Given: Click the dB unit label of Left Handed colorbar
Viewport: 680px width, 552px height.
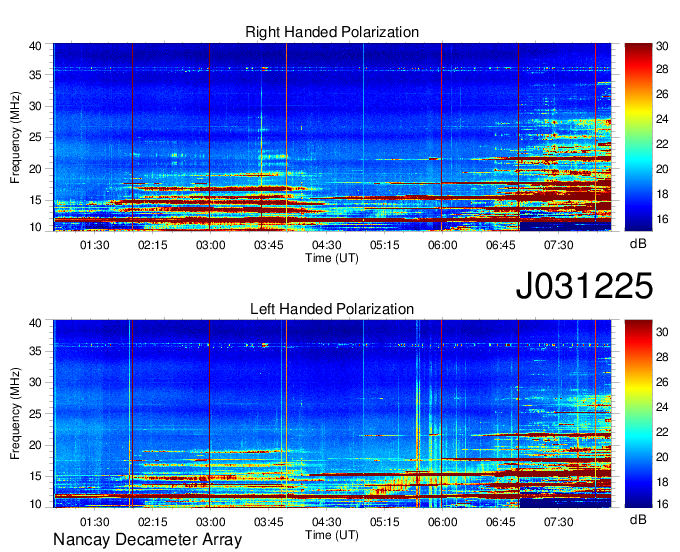Looking at the screenshot, I should click(638, 519).
